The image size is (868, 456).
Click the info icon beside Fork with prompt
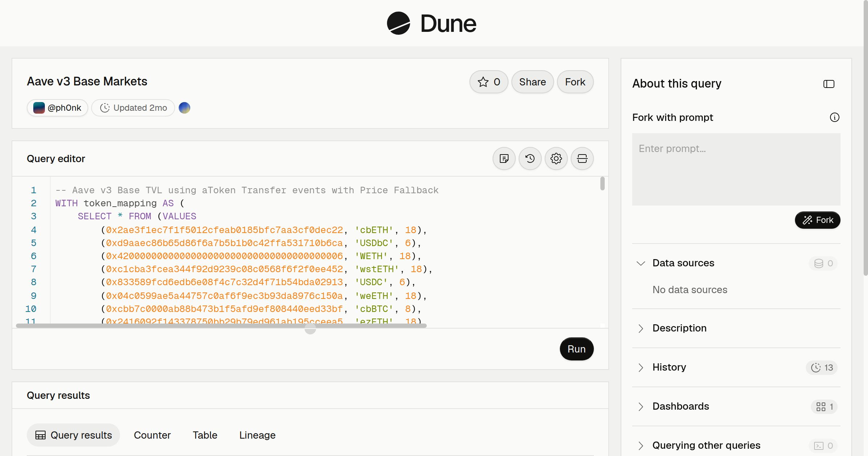(x=835, y=117)
